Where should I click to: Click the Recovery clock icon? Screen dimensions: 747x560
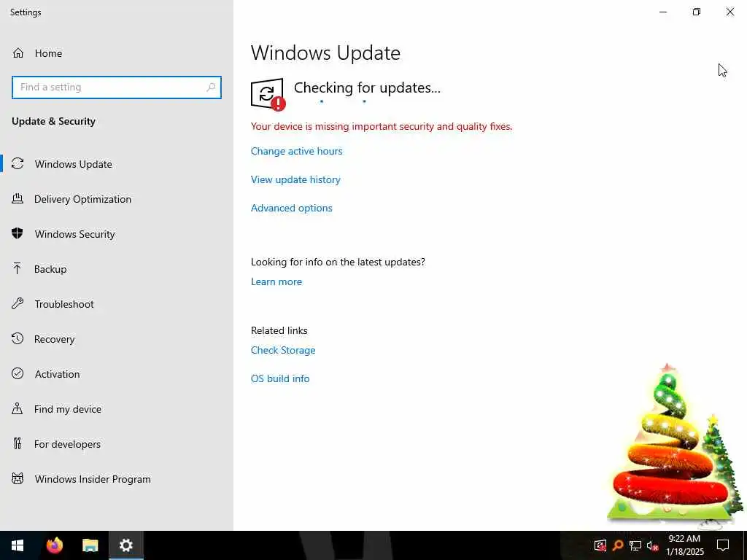(x=18, y=338)
